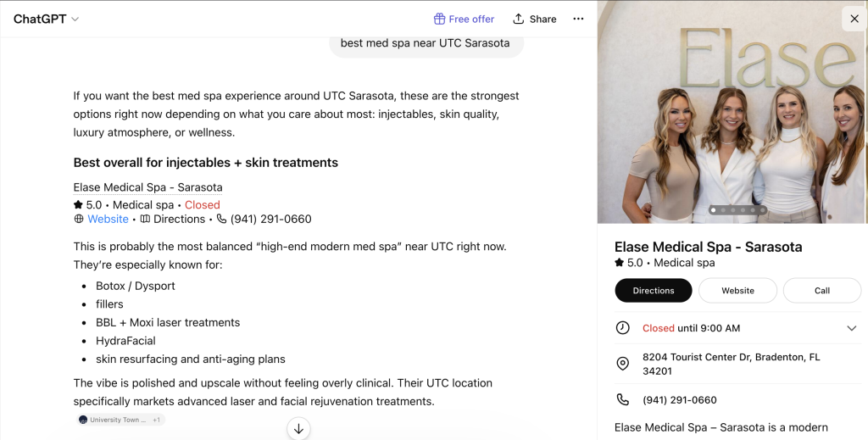Expand the Closed until 9:00 AM hours
The width and height of the screenshot is (868, 440).
(851, 328)
